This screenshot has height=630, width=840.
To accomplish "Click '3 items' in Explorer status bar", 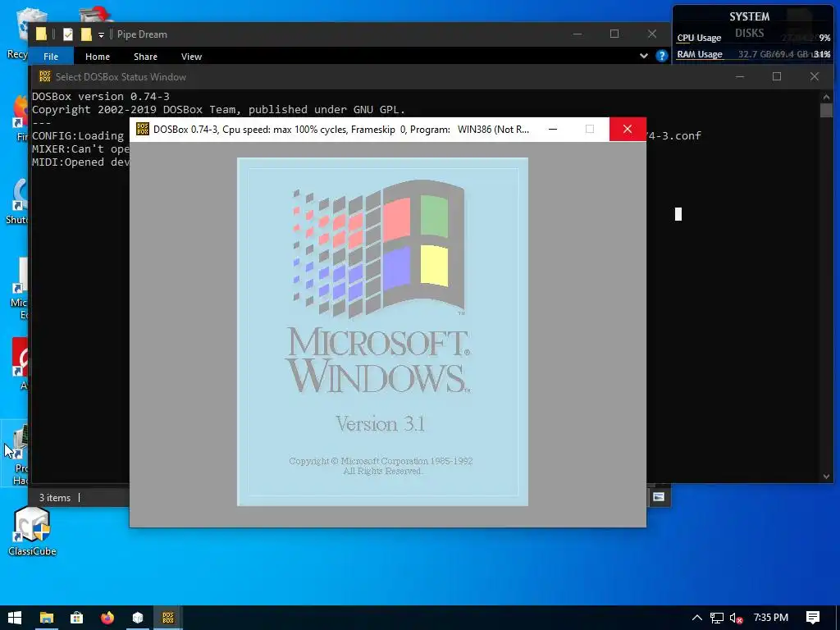I will (55, 498).
